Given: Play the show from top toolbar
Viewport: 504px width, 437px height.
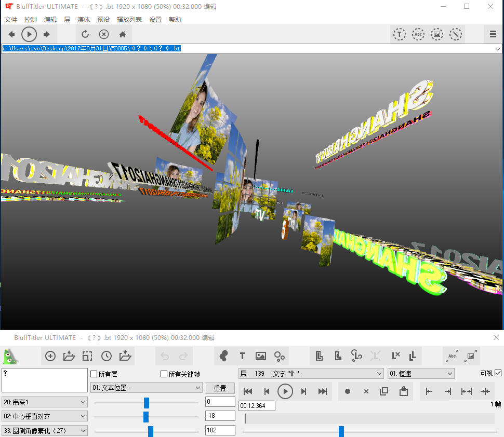Looking at the screenshot, I should 29,34.
